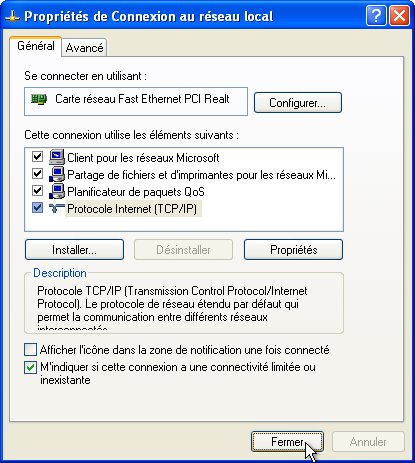The width and height of the screenshot is (415, 463).
Task: Open Propriétés for the selected component
Action: pyautogui.click(x=293, y=250)
